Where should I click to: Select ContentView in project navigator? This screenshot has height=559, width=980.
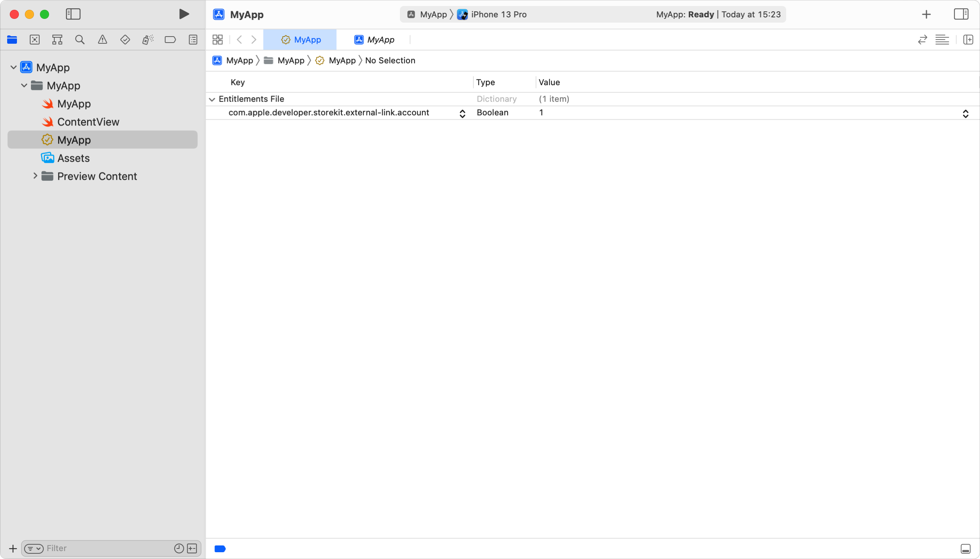(88, 122)
